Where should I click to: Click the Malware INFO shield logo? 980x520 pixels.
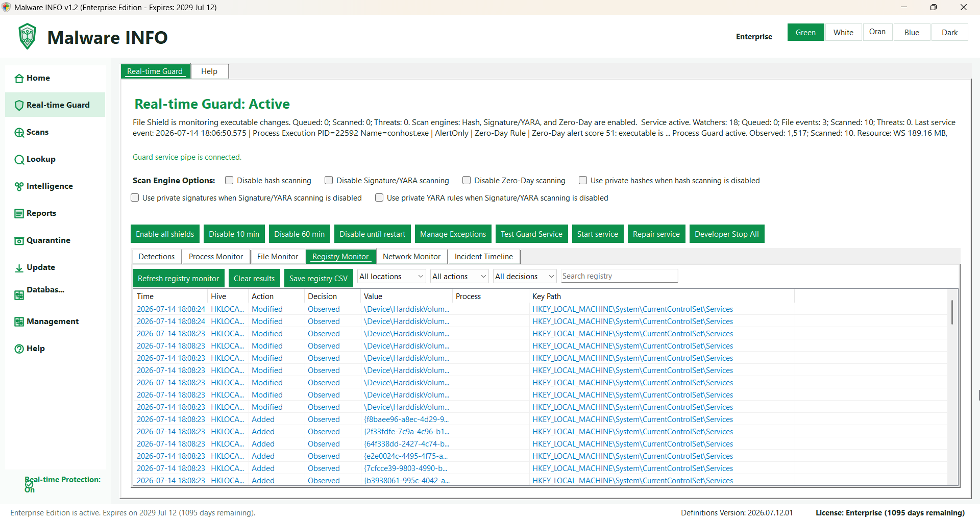[28, 36]
